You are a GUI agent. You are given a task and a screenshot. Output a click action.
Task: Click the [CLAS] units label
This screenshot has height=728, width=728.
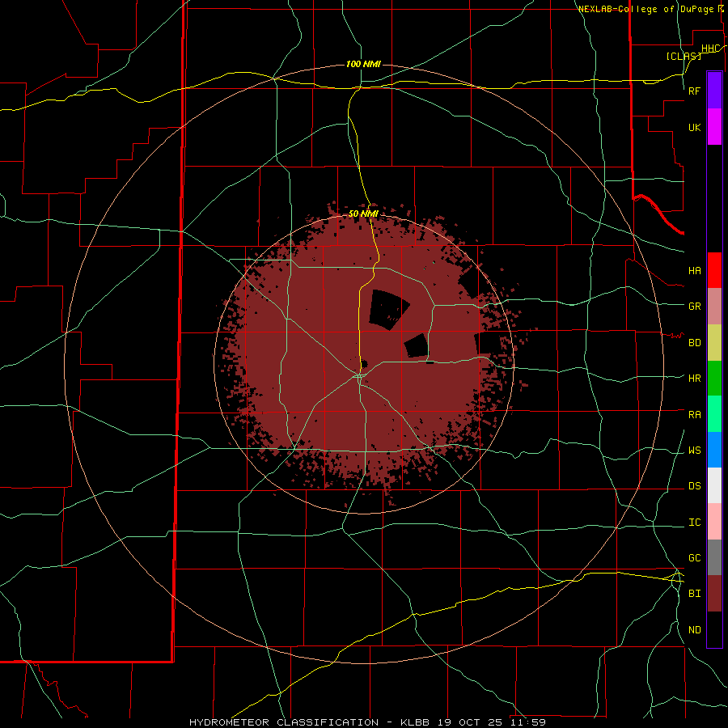tap(684, 56)
